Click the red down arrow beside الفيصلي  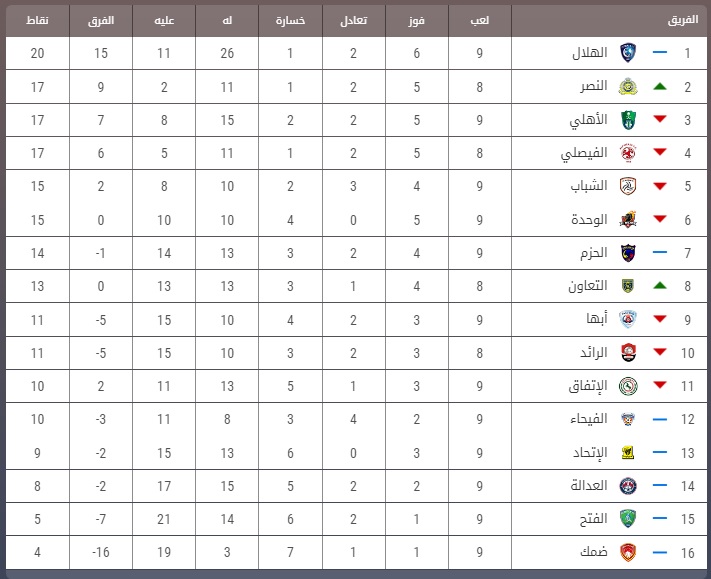click(x=660, y=152)
